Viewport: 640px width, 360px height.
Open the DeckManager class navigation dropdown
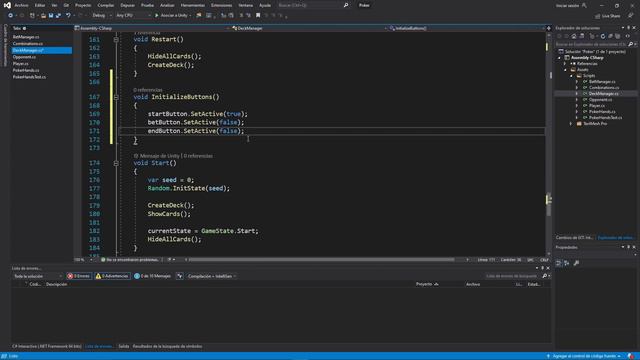[x=309, y=28]
